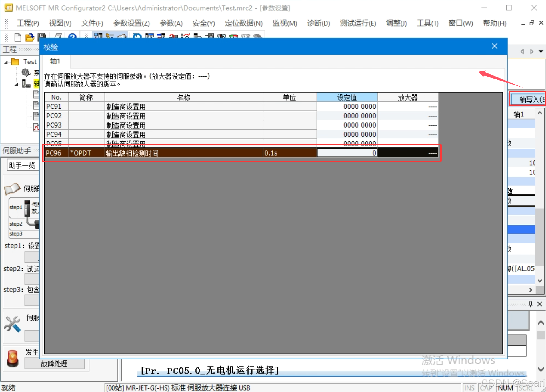The height and width of the screenshot is (392, 546).
Task: Open the 帮助(H) menu
Action: (x=495, y=23)
